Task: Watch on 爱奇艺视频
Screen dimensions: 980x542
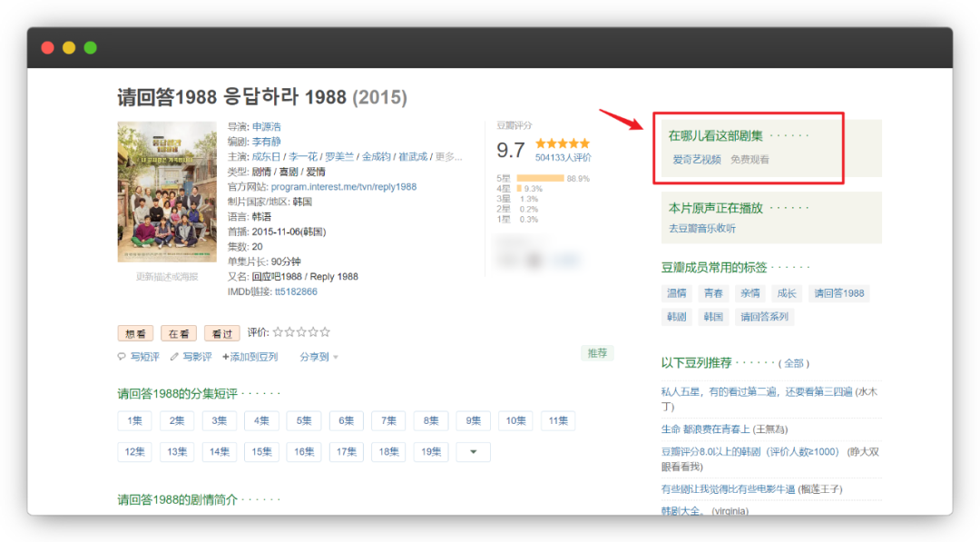Action: [x=697, y=160]
